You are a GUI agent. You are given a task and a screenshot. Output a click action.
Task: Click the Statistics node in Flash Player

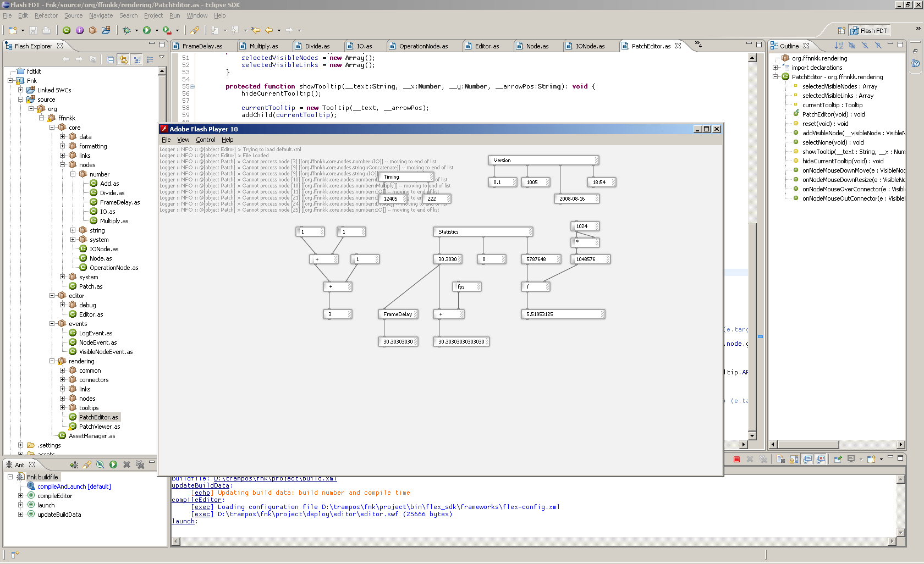483,231
